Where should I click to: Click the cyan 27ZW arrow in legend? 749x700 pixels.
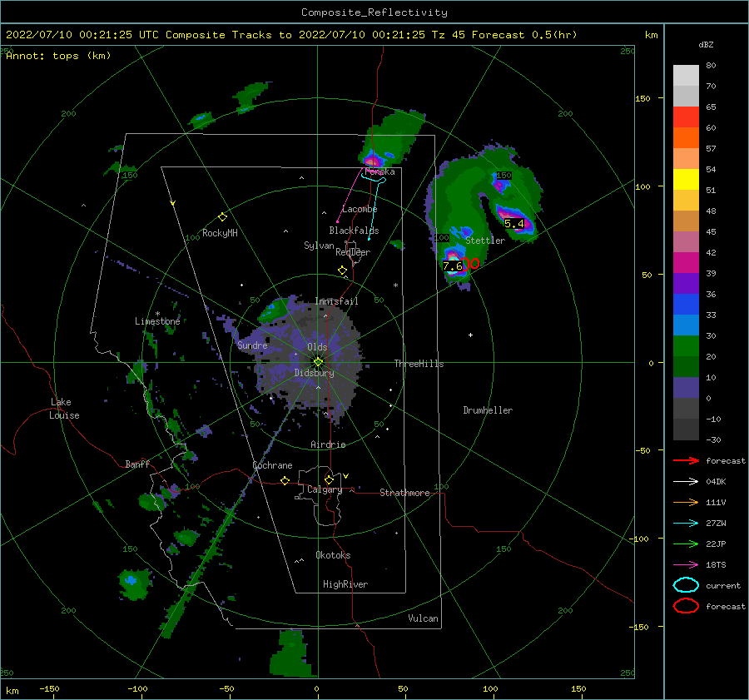686,524
